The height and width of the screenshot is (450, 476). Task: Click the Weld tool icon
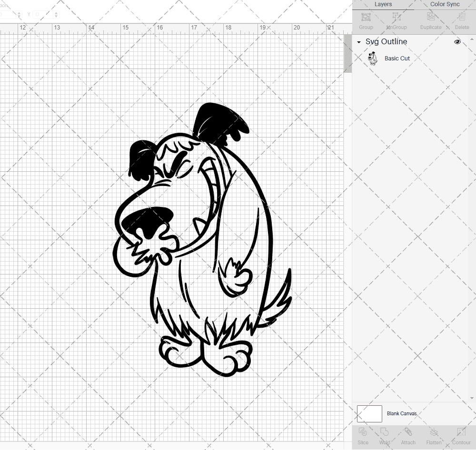384,432
